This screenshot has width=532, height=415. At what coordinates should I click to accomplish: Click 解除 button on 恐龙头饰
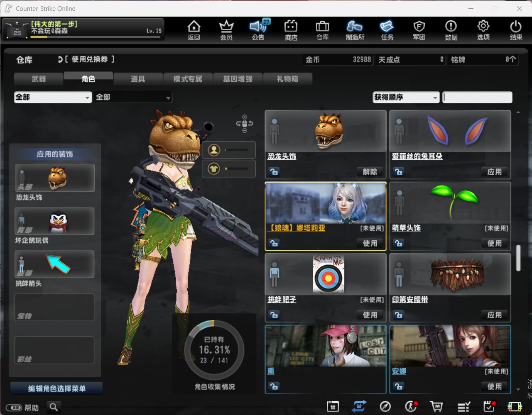point(370,172)
